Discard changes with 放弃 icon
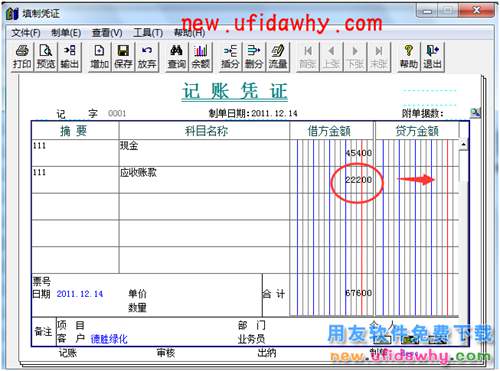 click(x=147, y=57)
